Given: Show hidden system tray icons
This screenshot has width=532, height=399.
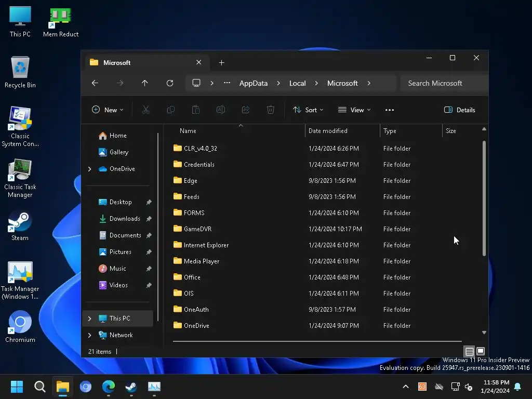Looking at the screenshot, I should point(405,387).
